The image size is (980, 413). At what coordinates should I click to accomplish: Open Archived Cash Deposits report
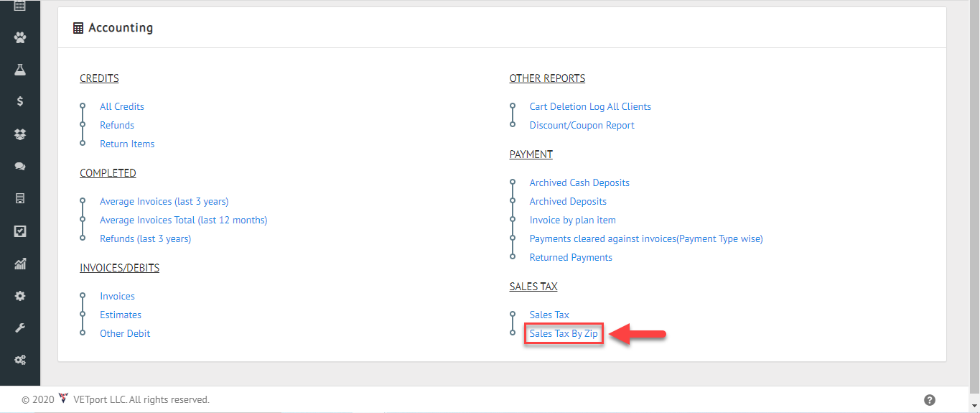click(579, 182)
